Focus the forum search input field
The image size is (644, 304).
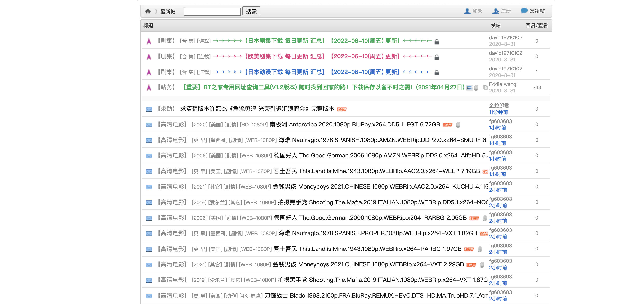(x=212, y=11)
